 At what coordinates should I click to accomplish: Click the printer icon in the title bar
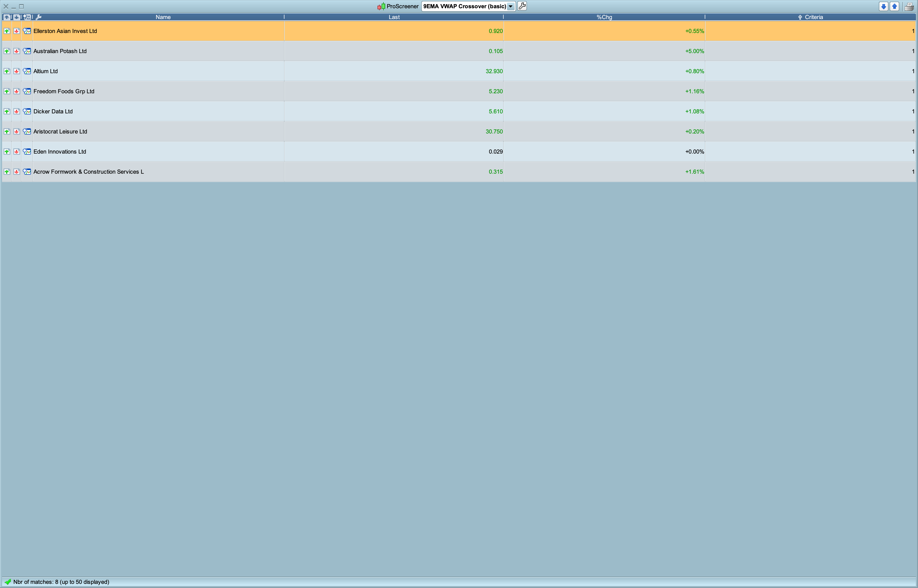pos(909,6)
